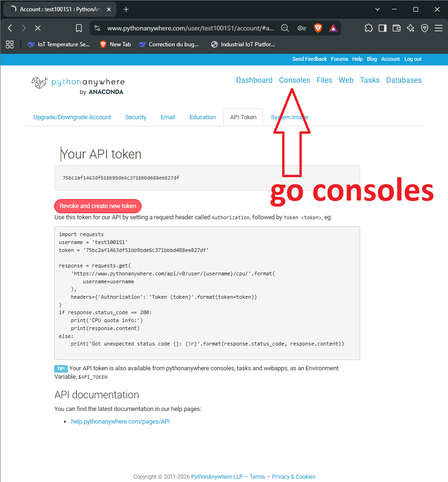The width and height of the screenshot is (448, 482).
Task: Open PythonAnywhere LLP footer link
Action: [217, 476]
